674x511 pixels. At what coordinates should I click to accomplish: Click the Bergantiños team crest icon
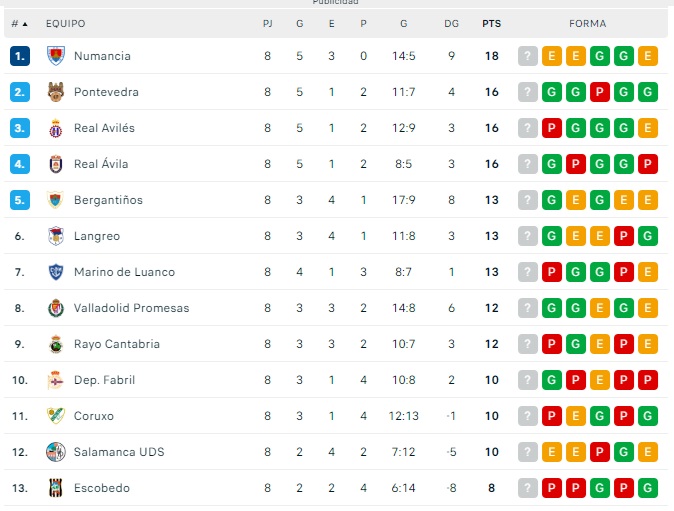[55, 200]
